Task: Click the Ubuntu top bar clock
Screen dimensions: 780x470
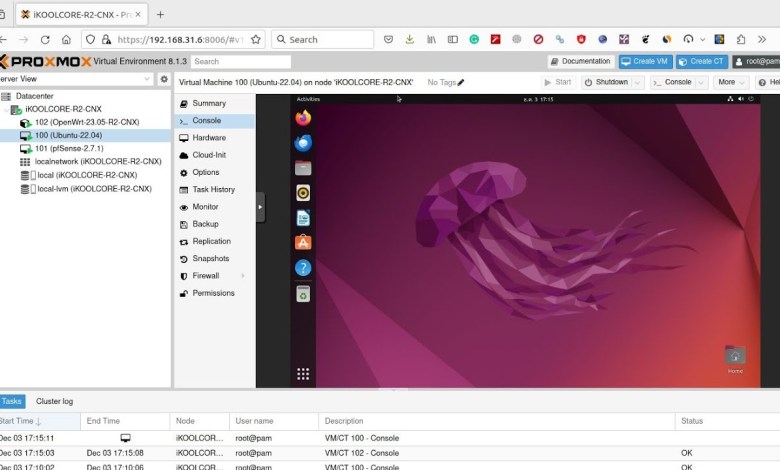Action: 538,99
